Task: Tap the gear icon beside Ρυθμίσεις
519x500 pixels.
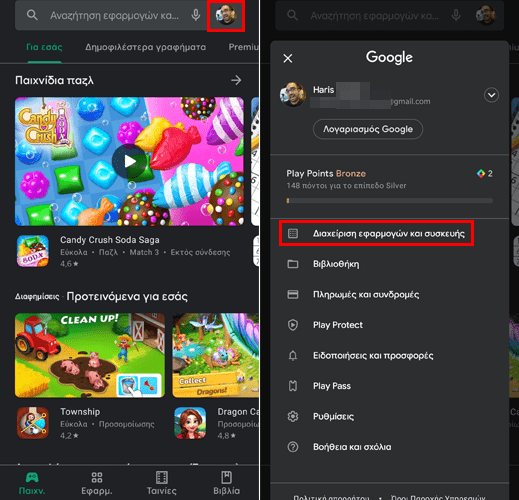Action: pyautogui.click(x=293, y=416)
